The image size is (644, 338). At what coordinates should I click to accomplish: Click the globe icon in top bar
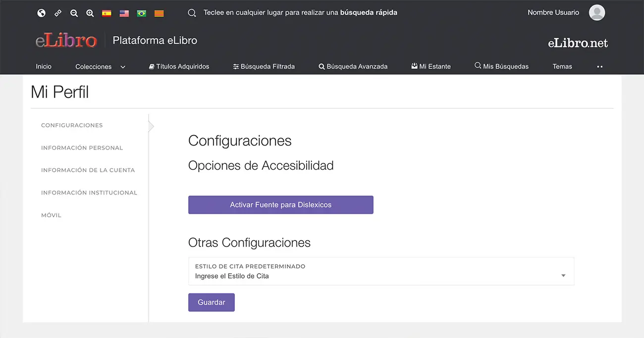click(42, 13)
